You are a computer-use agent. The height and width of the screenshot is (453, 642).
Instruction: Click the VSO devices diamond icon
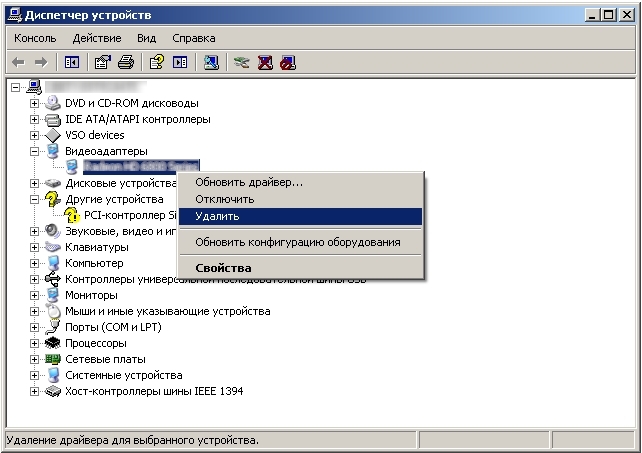point(52,135)
